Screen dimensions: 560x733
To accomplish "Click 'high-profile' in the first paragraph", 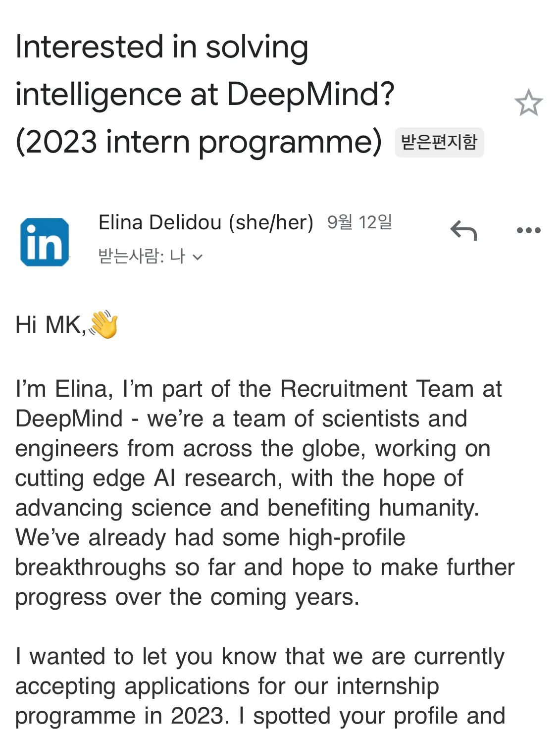I will click(347, 538).
